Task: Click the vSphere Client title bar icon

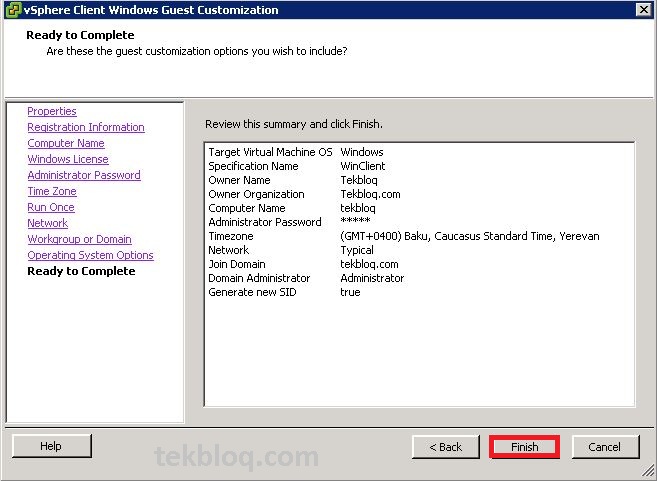Action: [x=13, y=10]
